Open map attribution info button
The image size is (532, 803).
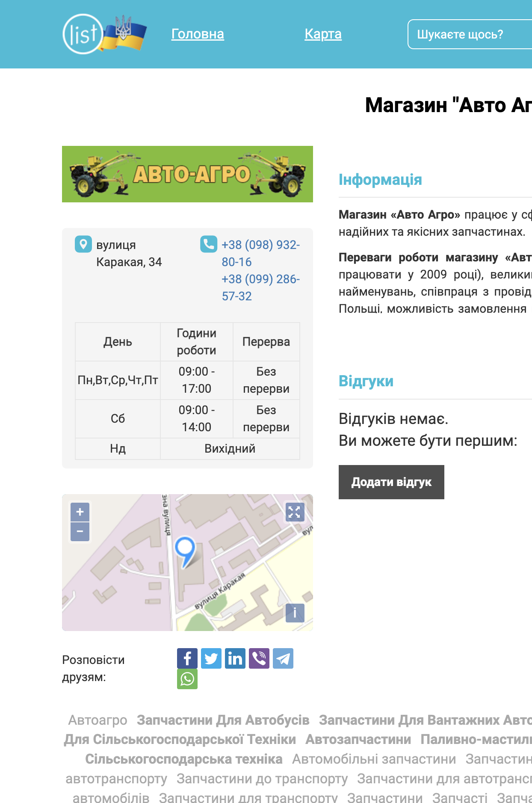click(295, 613)
